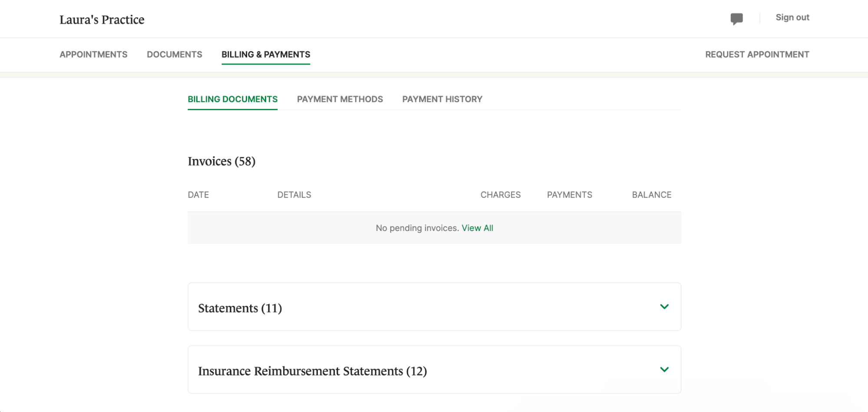Open the messages chat bubble icon
868x412 pixels.
point(736,19)
